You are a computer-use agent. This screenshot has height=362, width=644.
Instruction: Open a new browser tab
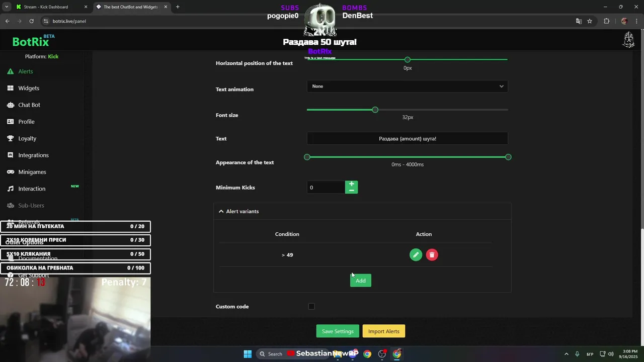pos(178,7)
